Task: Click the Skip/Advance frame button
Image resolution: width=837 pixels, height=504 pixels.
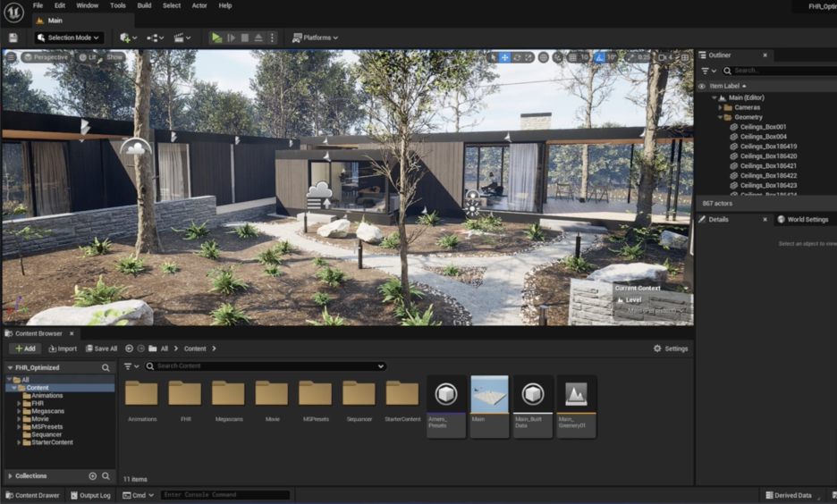Action: 231,38
